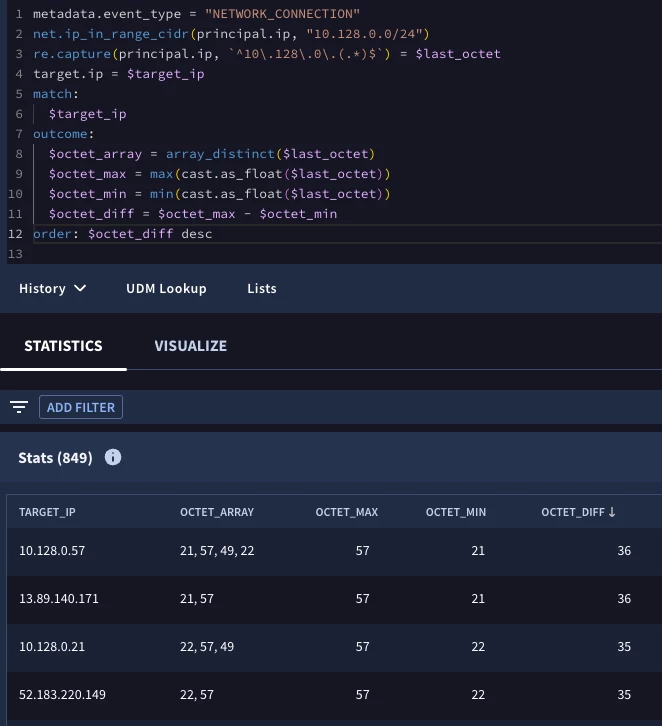Click the chevron next to History
Viewport: 662px width, 726px height.
click(x=80, y=288)
